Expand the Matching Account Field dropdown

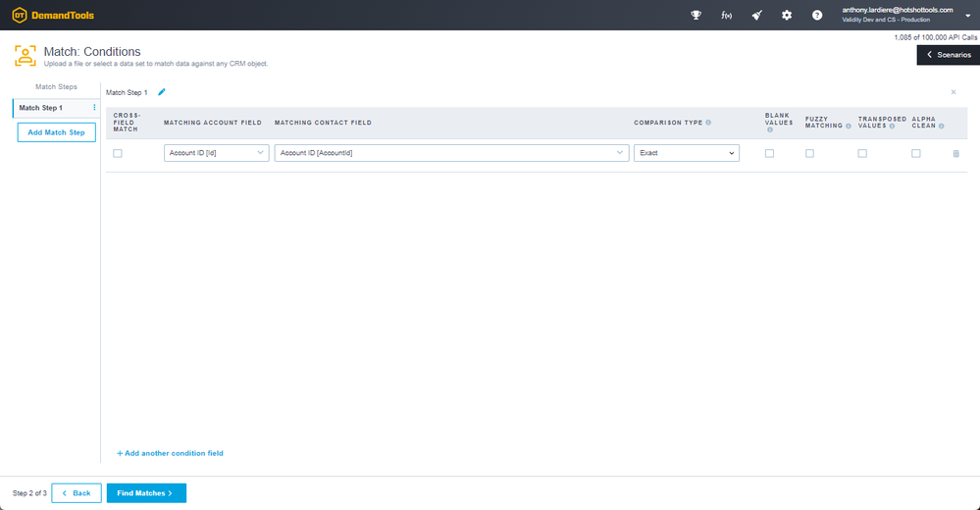(216, 153)
